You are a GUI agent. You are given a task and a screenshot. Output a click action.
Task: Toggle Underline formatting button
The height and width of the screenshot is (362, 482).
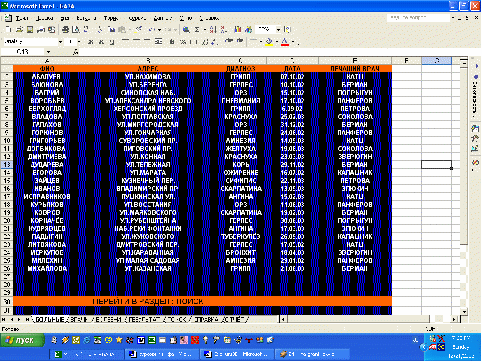coord(112,42)
